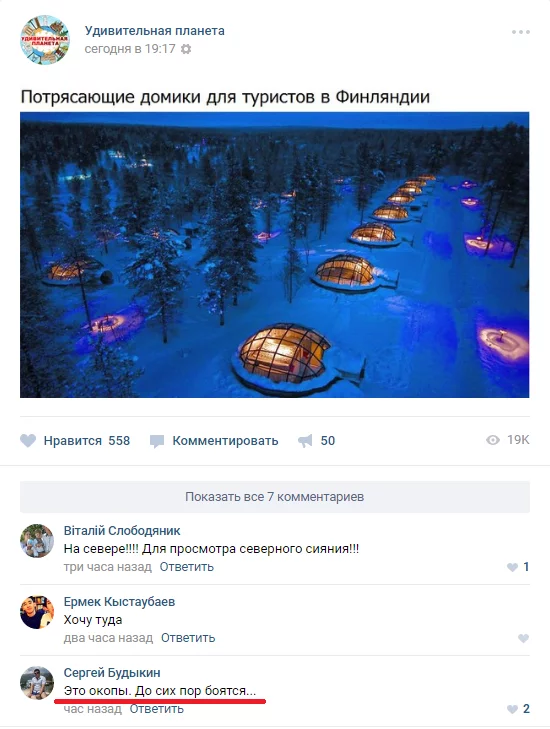
Task: Open Ермек Кыстаубаев's profile avatar
Action: [37, 612]
